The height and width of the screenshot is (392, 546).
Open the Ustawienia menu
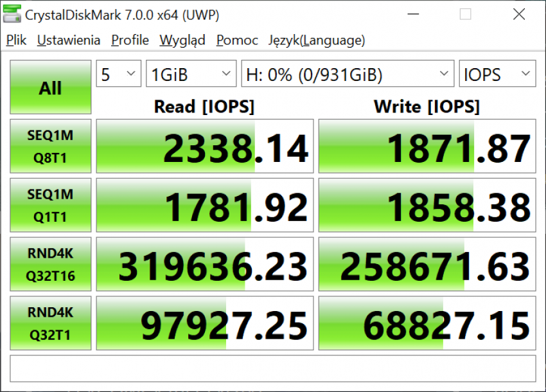pyautogui.click(x=69, y=40)
